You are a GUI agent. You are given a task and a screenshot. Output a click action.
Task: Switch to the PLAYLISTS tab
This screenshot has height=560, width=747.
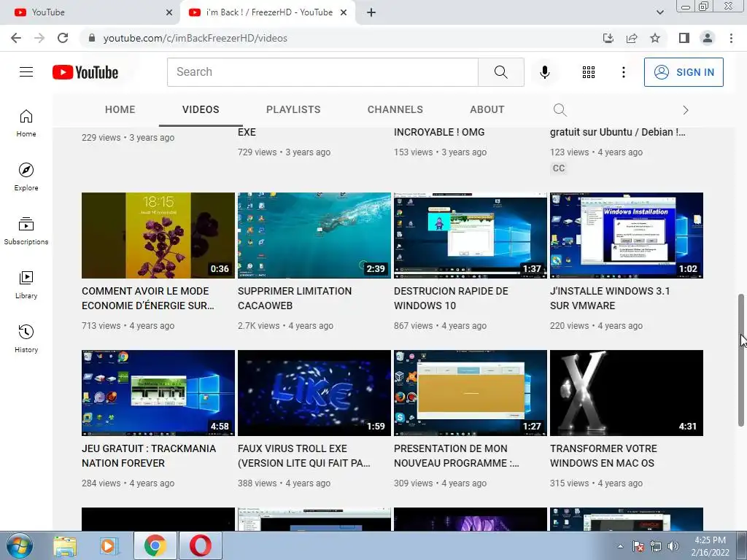click(x=293, y=109)
